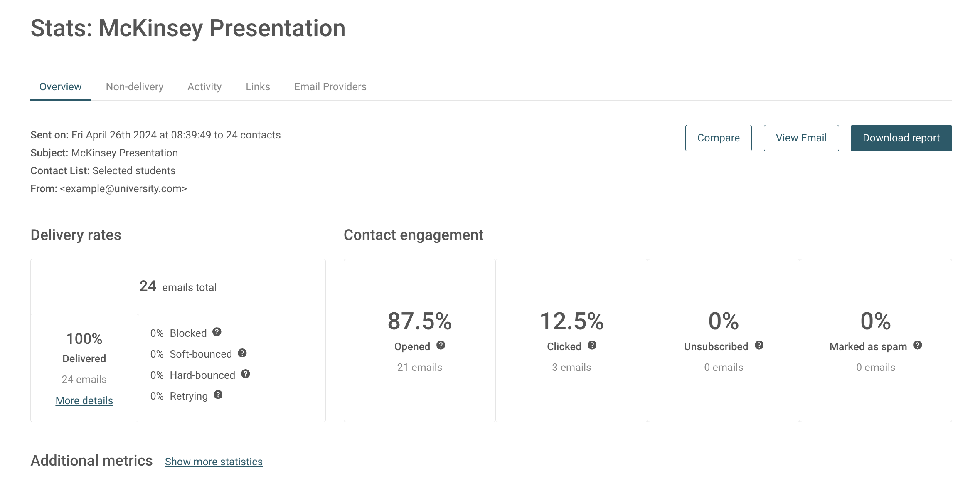Switch to the Non-delivery tab
The image size is (980, 489).
[x=135, y=86]
